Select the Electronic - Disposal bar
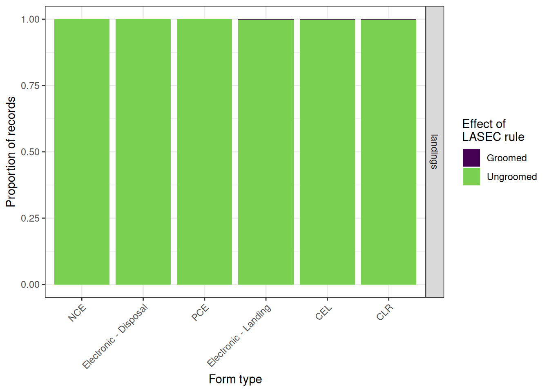Viewport: 549px width, 392px height. [x=143, y=152]
